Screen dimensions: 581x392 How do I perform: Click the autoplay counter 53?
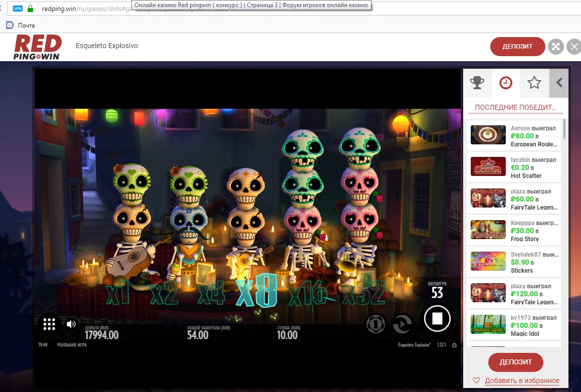[x=437, y=293]
